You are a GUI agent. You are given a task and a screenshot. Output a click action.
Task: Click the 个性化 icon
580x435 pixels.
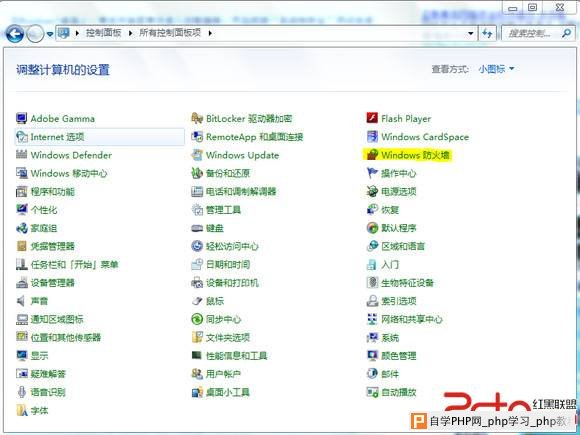tap(21, 210)
